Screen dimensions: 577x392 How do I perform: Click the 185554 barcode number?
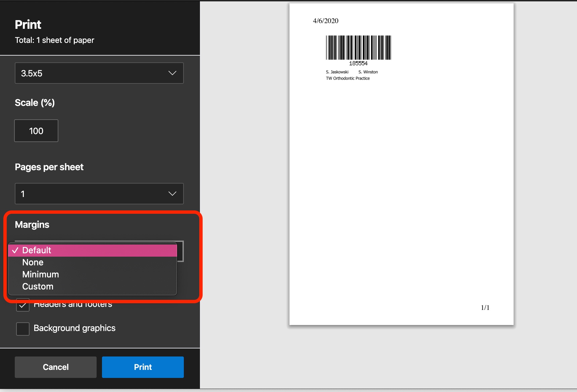tap(358, 63)
